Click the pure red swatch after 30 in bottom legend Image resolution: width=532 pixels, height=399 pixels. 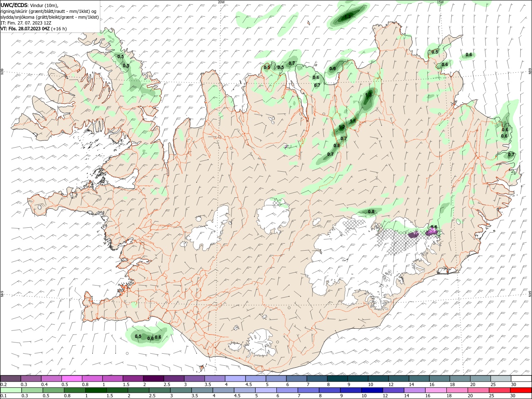pos(521,390)
